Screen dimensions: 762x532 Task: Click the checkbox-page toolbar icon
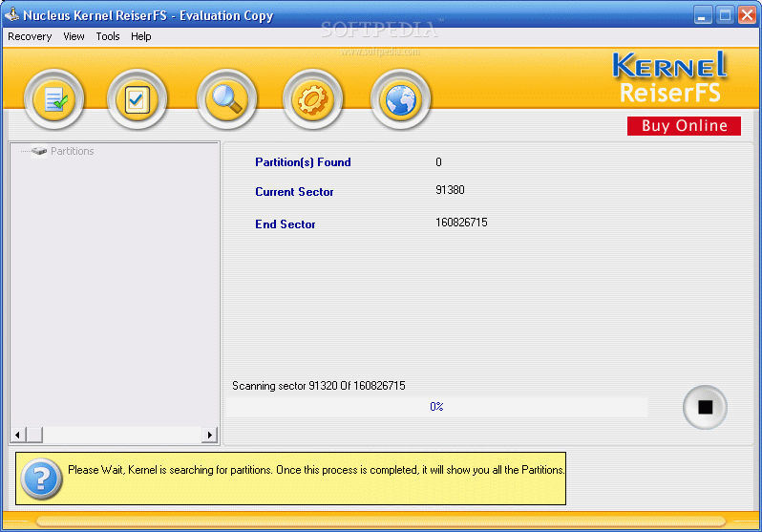(138, 99)
